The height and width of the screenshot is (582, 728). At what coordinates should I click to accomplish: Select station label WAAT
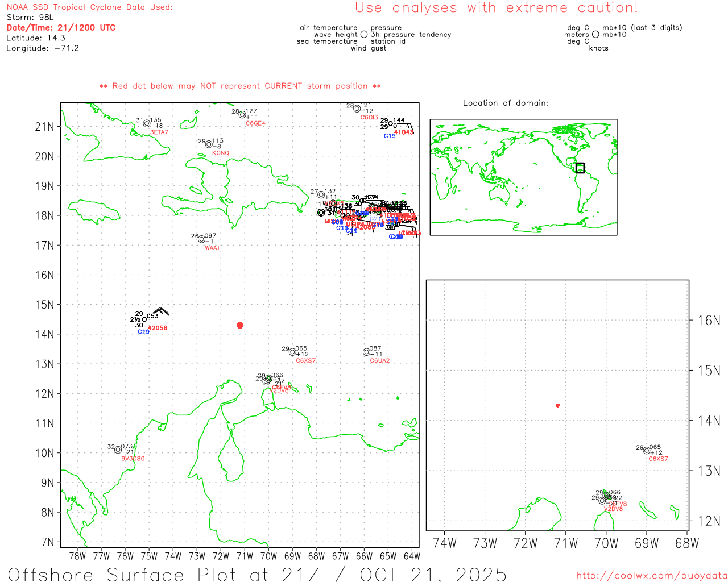212,248
